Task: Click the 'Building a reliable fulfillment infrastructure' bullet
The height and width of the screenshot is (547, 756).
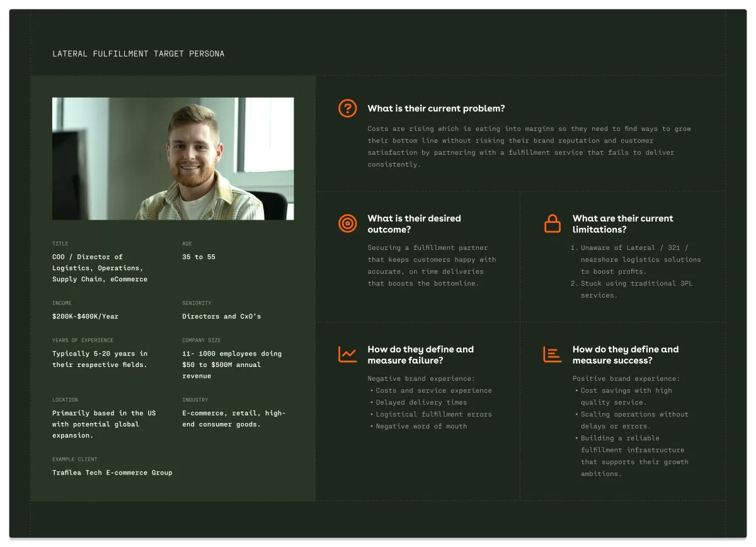Action: [632, 456]
